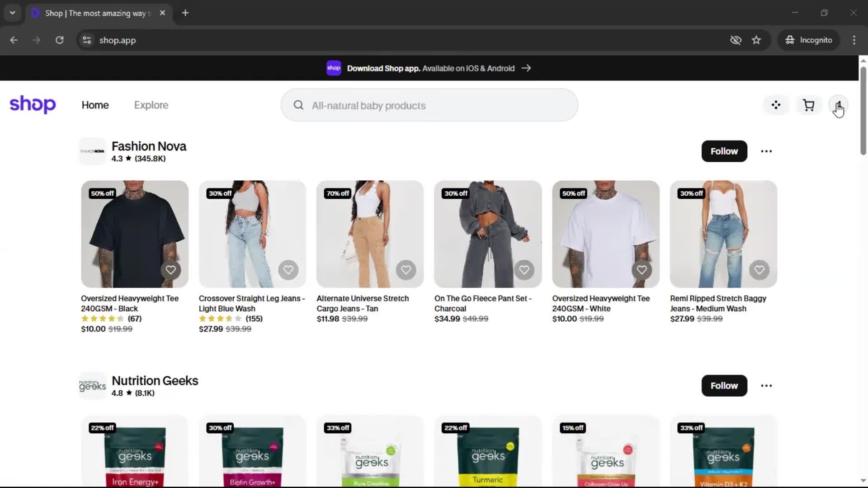Click the product search input field
Image resolution: width=868 pixels, height=488 pixels.
(x=434, y=105)
